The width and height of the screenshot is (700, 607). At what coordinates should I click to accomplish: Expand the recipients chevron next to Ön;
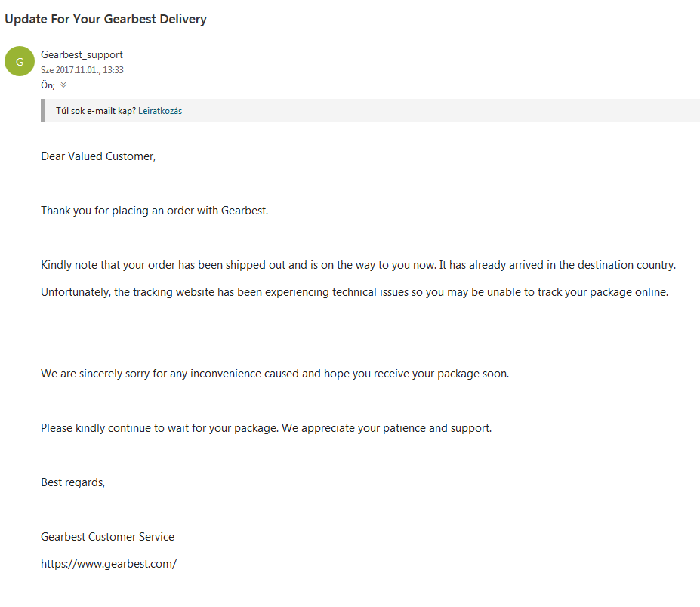point(63,85)
